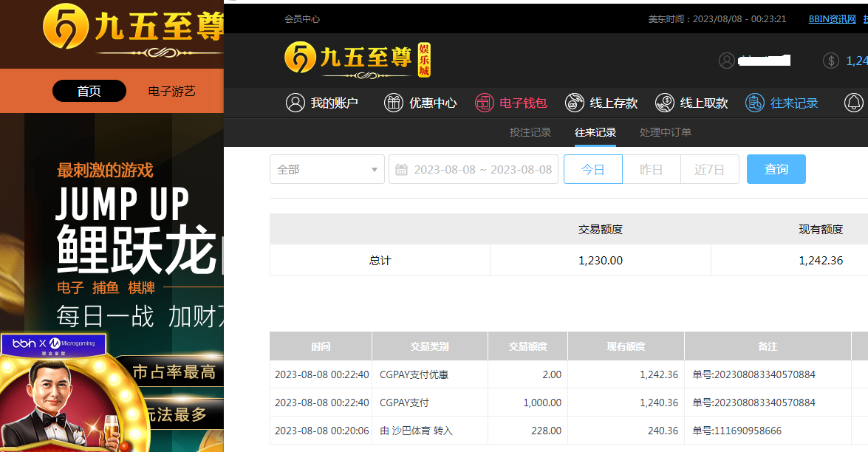Select the 往来记录 sub-tab
This screenshot has width=868, height=452.
595,132
